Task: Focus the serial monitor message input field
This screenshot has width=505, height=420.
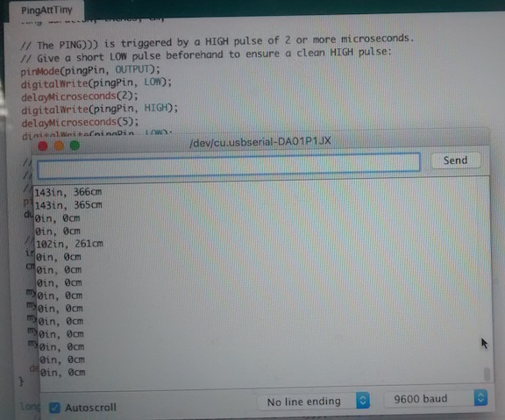Action: [229, 166]
